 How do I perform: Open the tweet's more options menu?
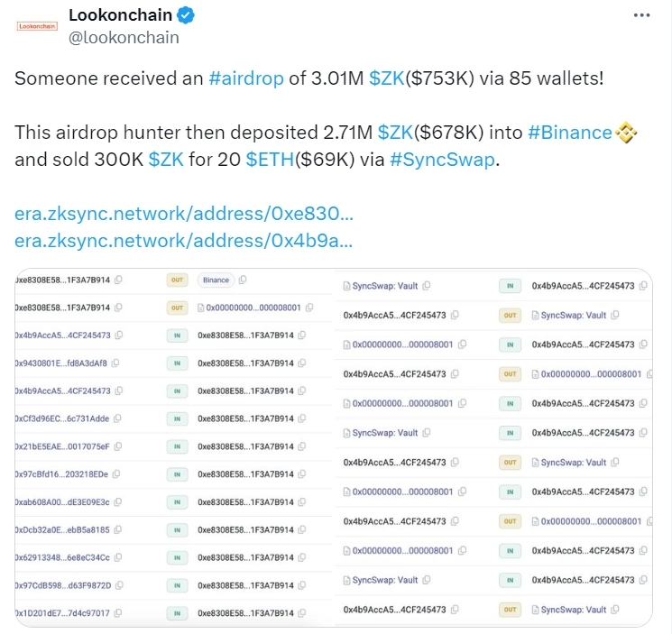[641, 15]
